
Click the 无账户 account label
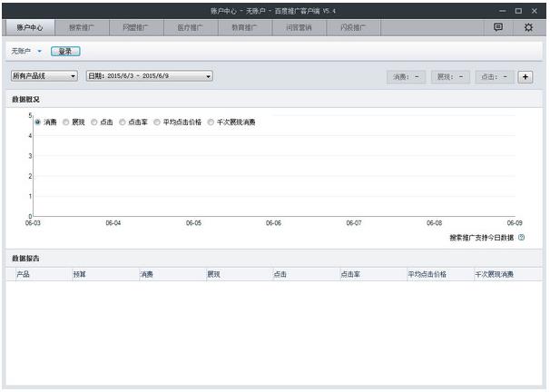pyautogui.click(x=21, y=51)
